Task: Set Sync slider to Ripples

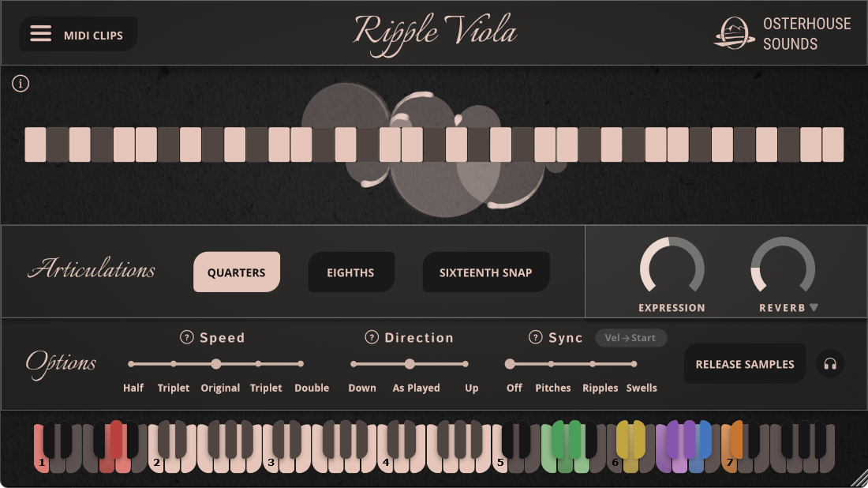Action: coord(593,364)
